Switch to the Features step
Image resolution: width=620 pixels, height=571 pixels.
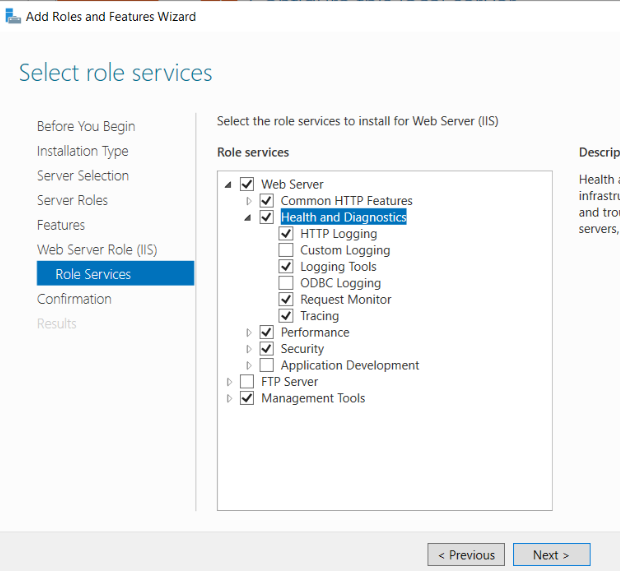click(61, 225)
